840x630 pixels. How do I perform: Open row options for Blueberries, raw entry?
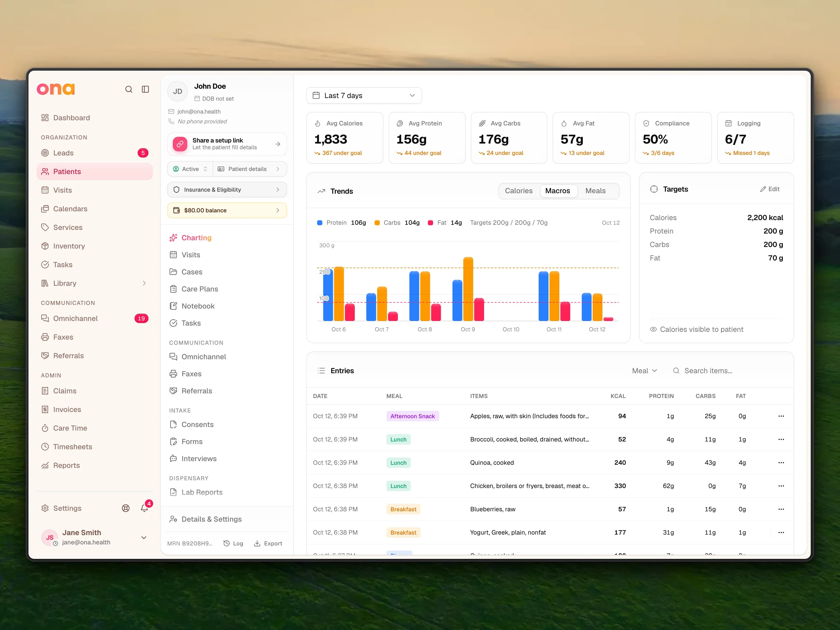pos(781,509)
